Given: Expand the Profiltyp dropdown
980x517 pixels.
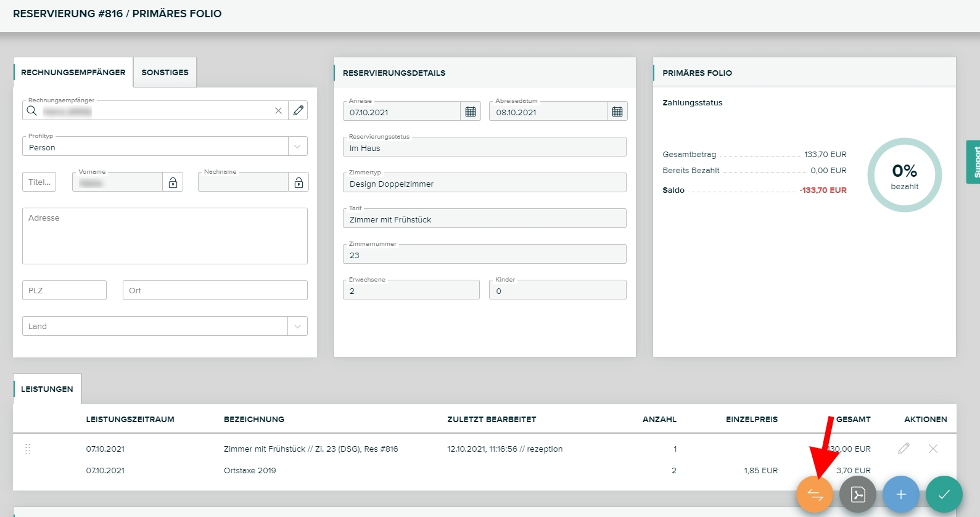Looking at the screenshot, I should 297,147.
